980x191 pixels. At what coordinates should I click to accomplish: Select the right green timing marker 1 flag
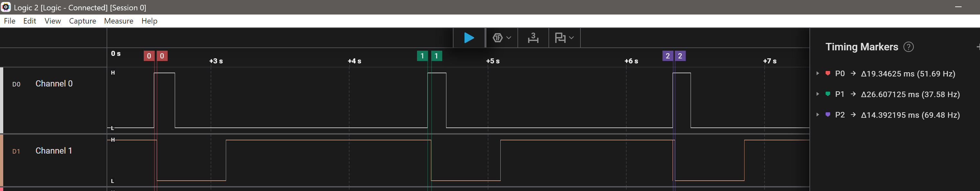coord(436,56)
